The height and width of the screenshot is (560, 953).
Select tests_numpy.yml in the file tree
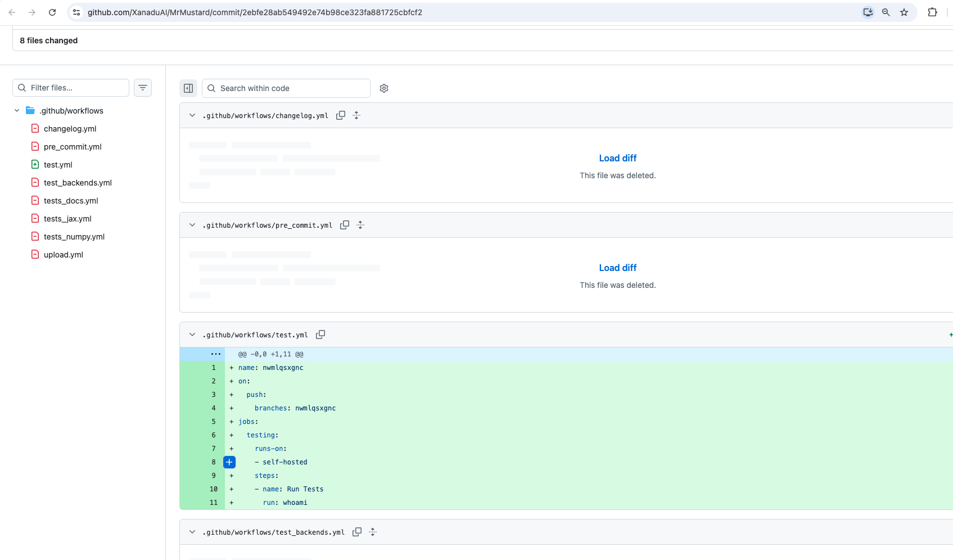74,237
